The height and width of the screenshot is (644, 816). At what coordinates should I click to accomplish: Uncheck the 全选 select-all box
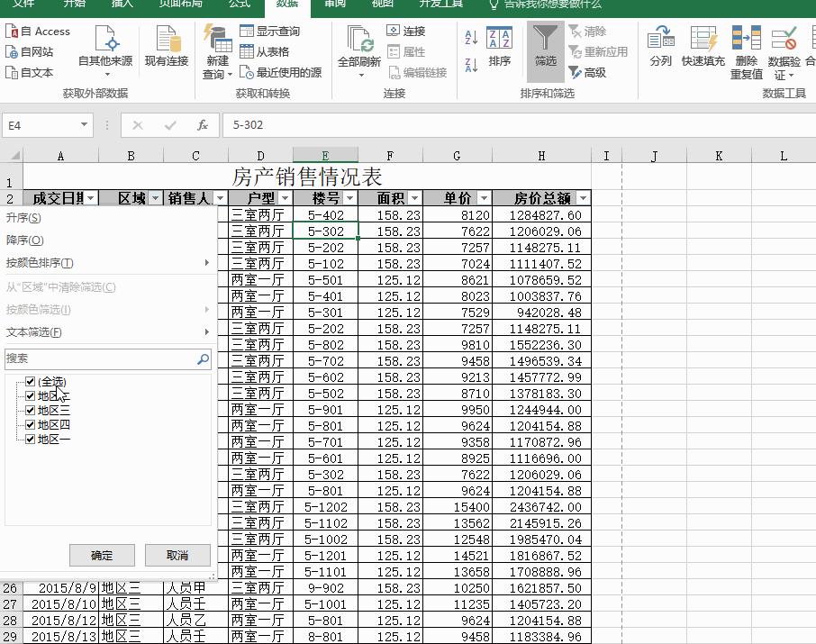click(x=30, y=381)
